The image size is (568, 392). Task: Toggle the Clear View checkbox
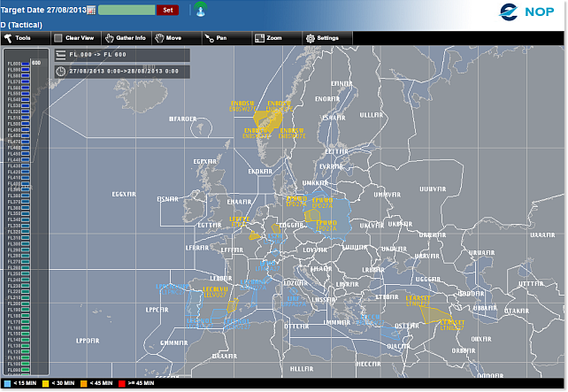[x=58, y=38]
